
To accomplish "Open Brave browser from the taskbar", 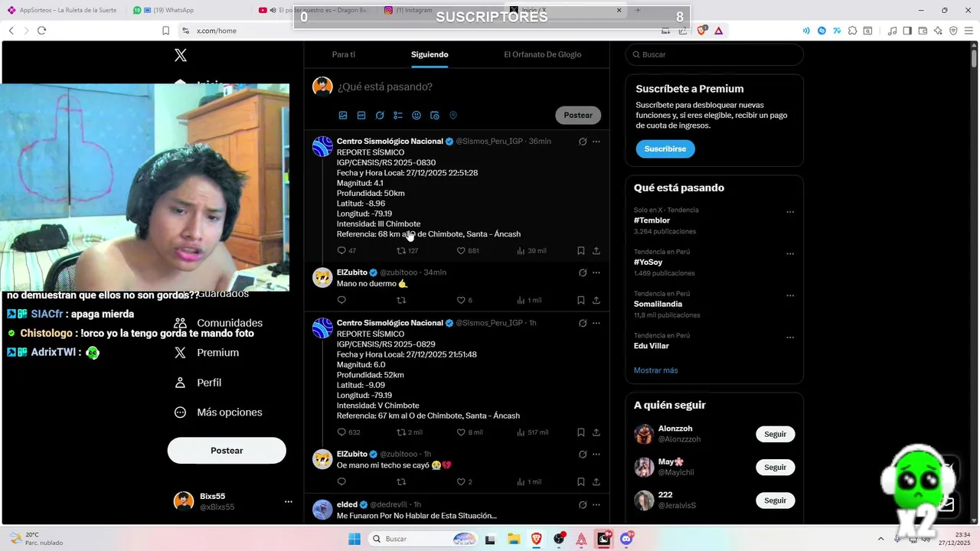I will pyautogui.click(x=537, y=539).
